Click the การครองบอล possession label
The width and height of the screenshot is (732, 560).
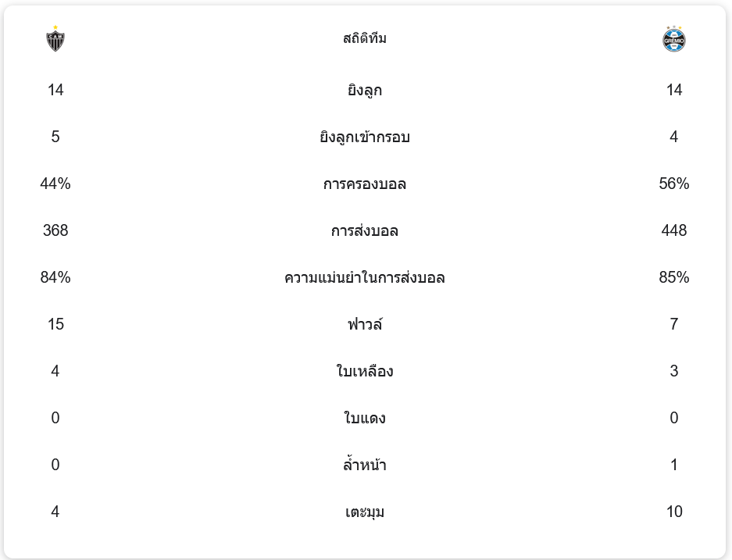pos(365,184)
